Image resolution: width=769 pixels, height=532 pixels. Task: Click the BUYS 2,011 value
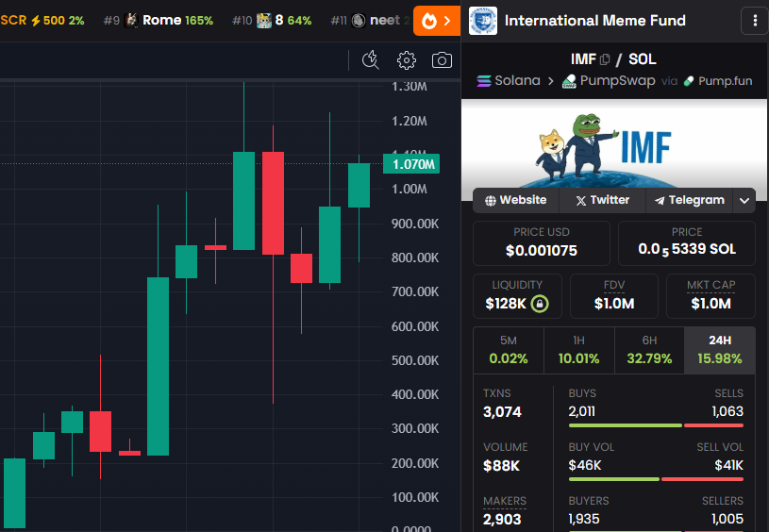point(581,411)
